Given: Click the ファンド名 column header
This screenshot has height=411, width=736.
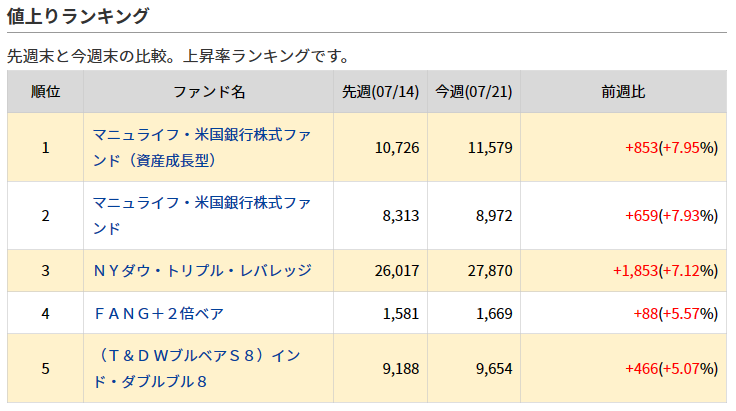Looking at the screenshot, I should pyautogui.click(x=209, y=91).
